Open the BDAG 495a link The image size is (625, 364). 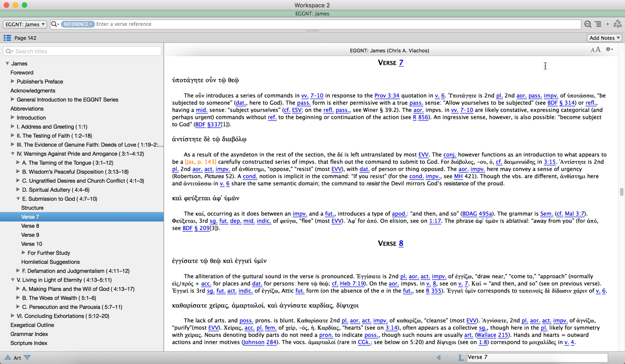coord(477,214)
